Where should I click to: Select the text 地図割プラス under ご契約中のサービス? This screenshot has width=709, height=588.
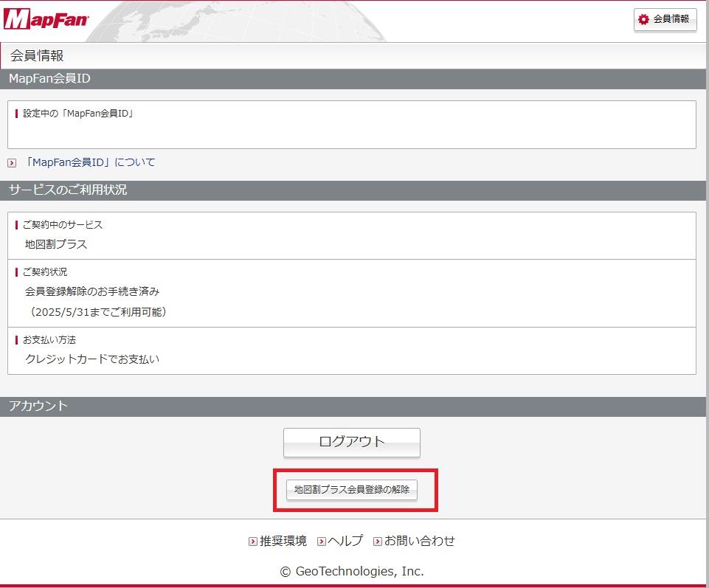[x=56, y=244]
